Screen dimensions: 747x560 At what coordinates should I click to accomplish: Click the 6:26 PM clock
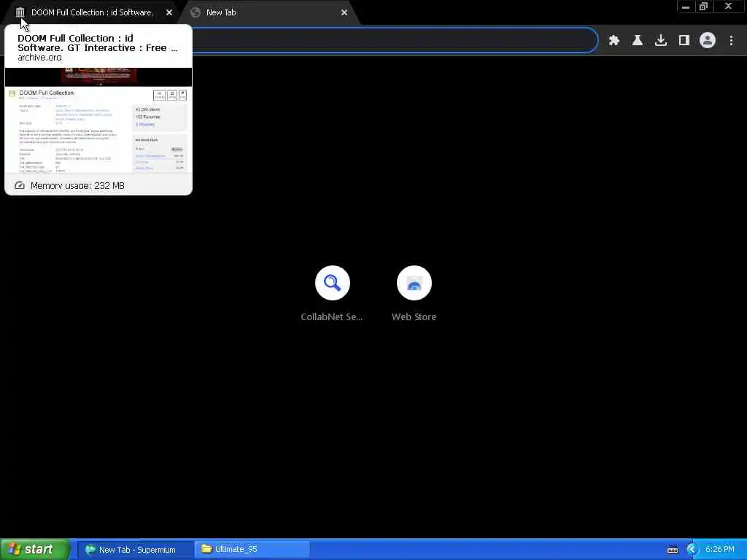(x=719, y=550)
